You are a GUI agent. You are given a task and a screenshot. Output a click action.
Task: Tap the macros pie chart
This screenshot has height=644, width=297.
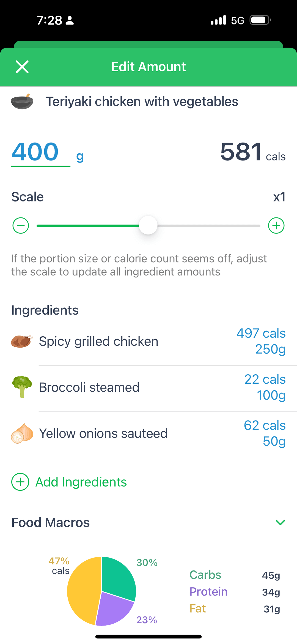pyautogui.click(x=101, y=591)
